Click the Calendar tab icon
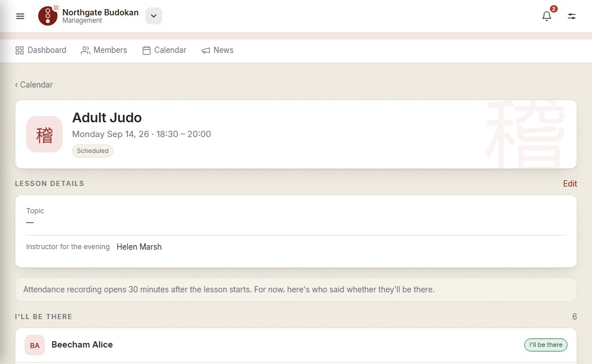592x364 pixels. point(146,50)
